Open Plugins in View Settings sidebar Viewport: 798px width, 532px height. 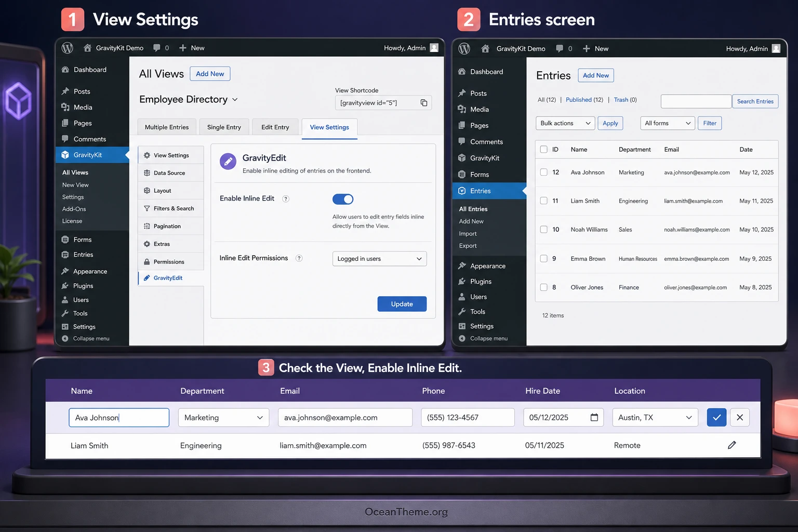[83, 286]
